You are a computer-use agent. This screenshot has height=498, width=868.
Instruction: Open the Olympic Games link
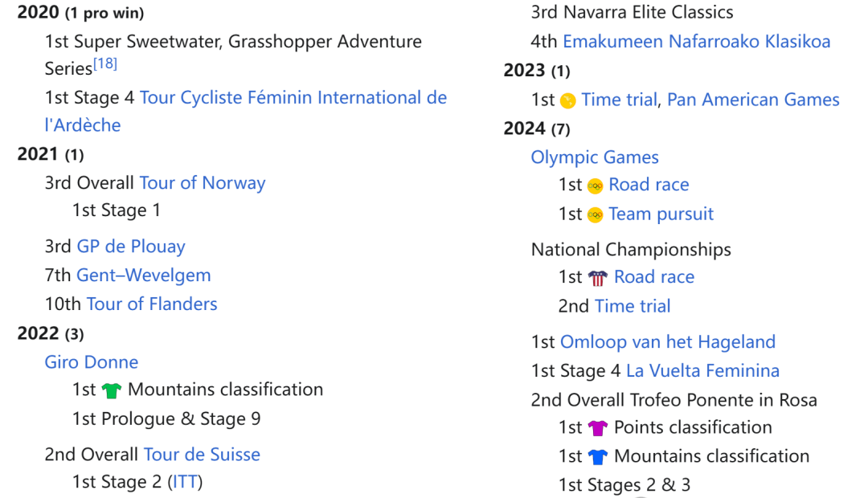point(595,157)
